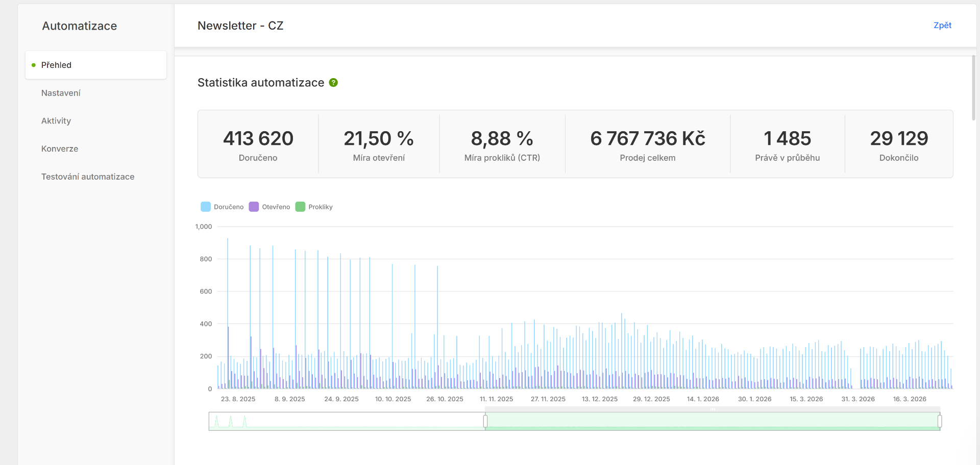The width and height of the screenshot is (980, 465).
Task: Open Testování automatizace section
Action: coord(88,177)
